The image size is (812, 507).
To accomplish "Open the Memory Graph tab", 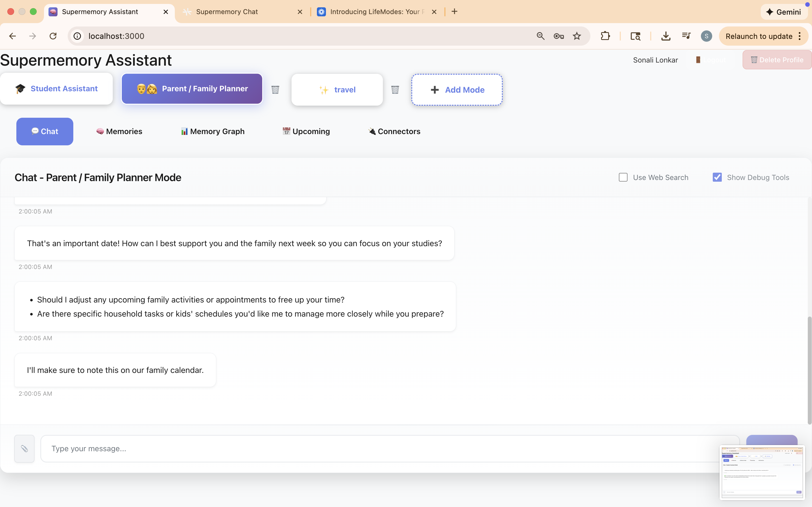I will tap(213, 132).
